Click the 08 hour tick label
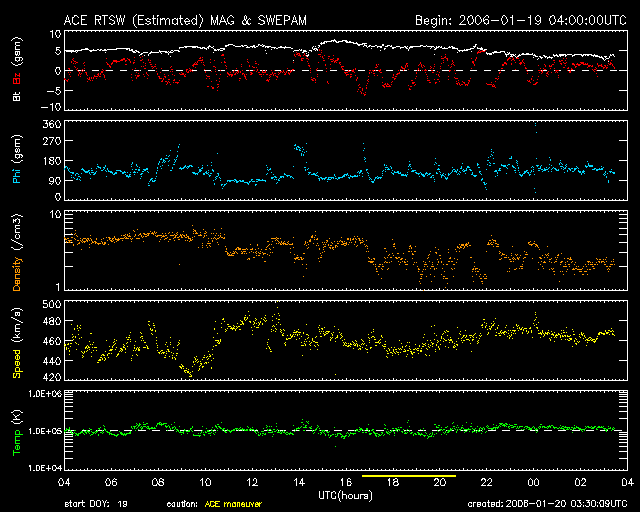This screenshot has height=512, width=640. click(158, 482)
